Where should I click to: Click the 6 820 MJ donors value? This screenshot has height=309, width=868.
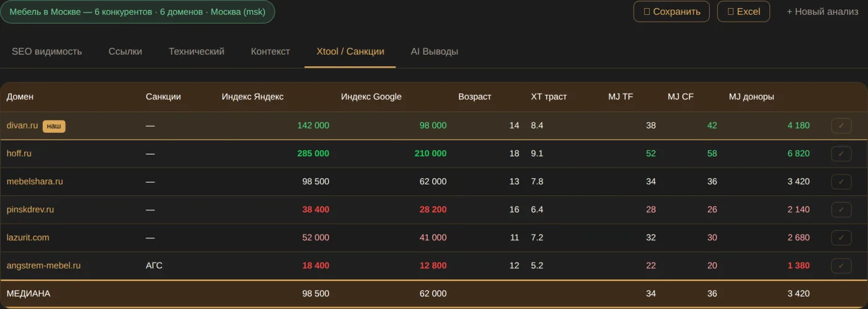(799, 153)
